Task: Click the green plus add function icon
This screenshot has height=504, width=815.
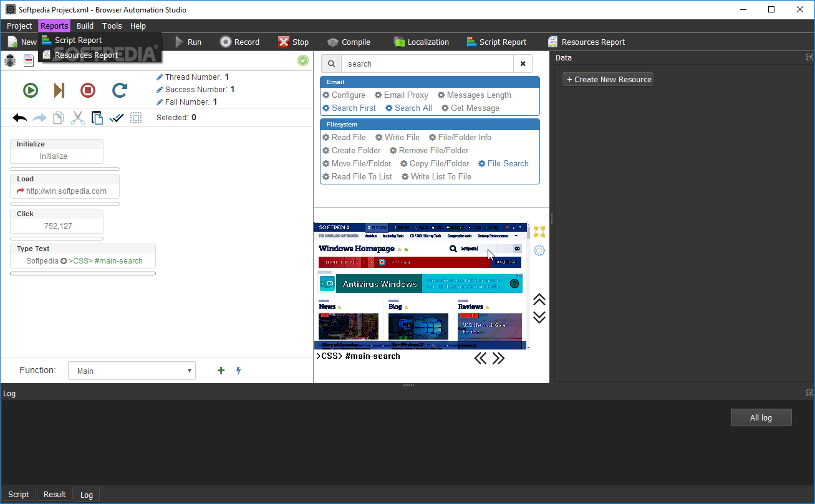Action: [x=221, y=371]
